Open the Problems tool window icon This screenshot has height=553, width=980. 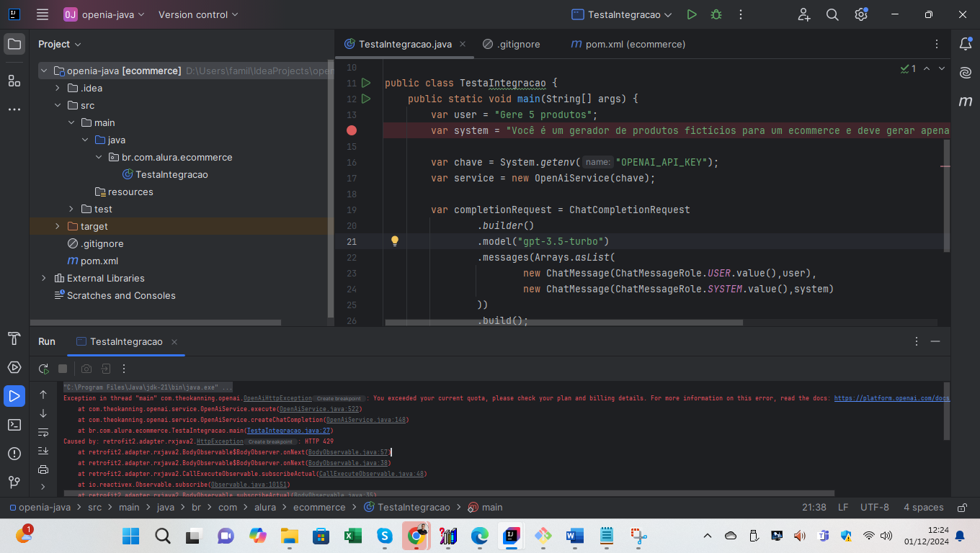[14, 454]
